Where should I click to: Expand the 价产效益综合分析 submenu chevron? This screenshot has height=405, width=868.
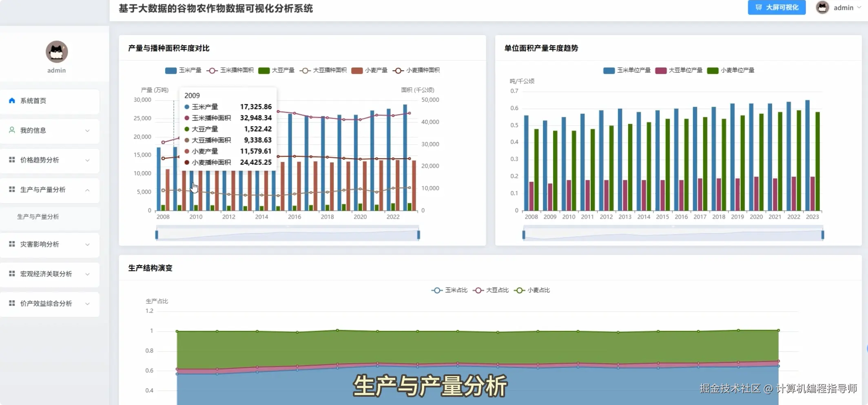pyautogui.click(x=87, y=304)
